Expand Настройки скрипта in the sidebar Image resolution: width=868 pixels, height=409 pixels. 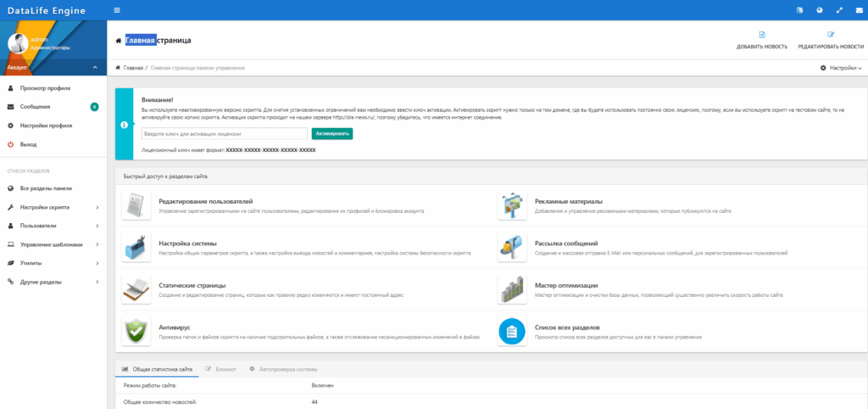tap(53, 207)
